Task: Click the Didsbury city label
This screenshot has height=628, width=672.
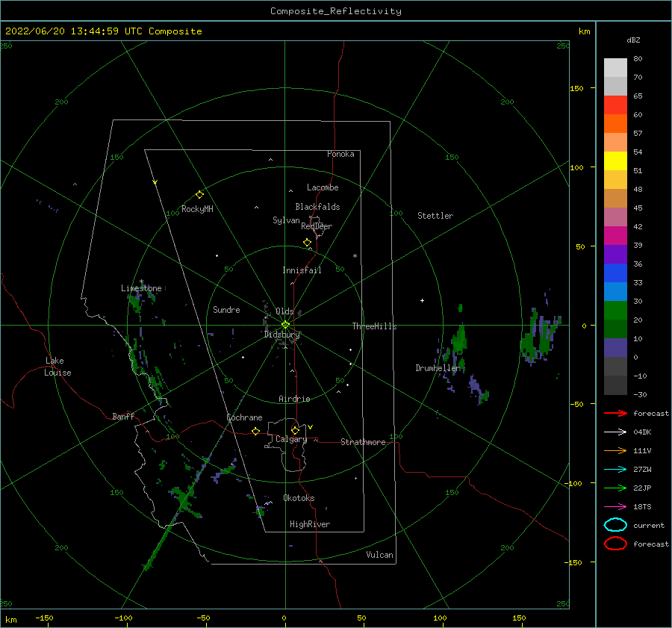Action: click(281, 335)
